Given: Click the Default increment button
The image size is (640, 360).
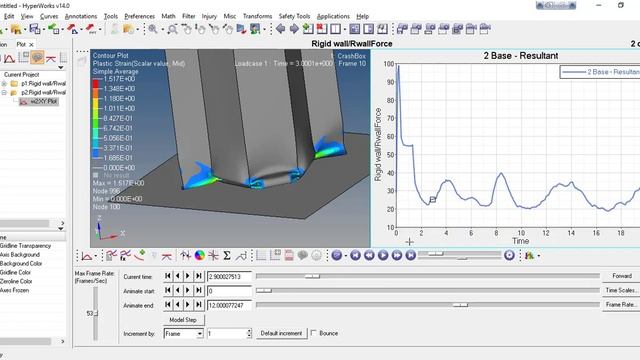Looking at the screenshot, I should click(x=281, y=333).
